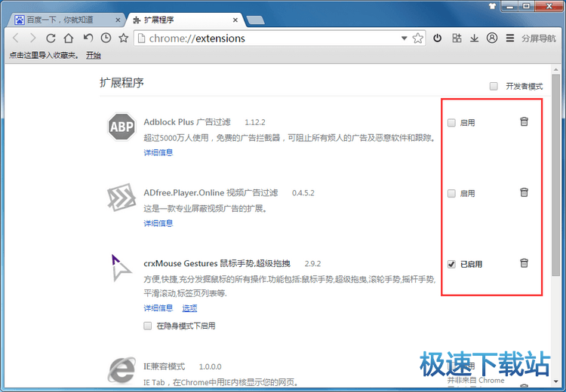Click version number 2.9.2
The image size is (566, 392).
pyautogui.click(x=312, y=264)
